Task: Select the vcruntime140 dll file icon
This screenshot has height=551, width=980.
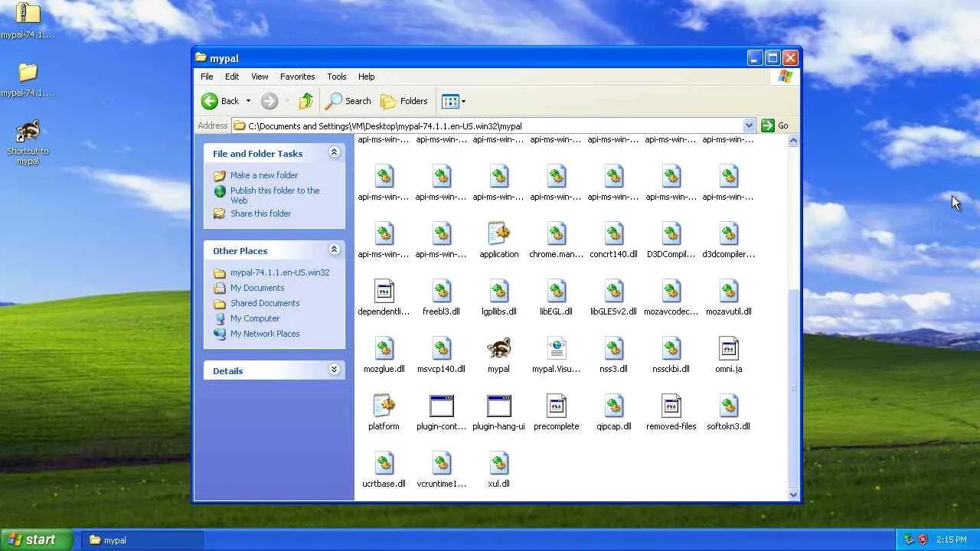Action: click(x=441, y=464)
